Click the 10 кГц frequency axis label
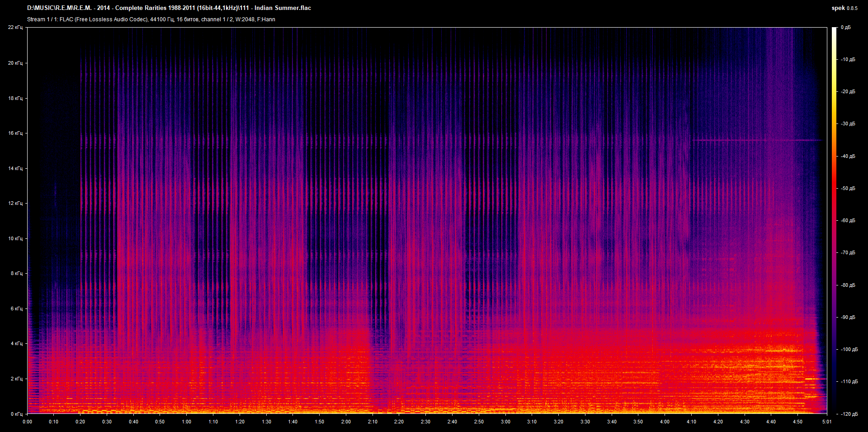 pos(15,238)
